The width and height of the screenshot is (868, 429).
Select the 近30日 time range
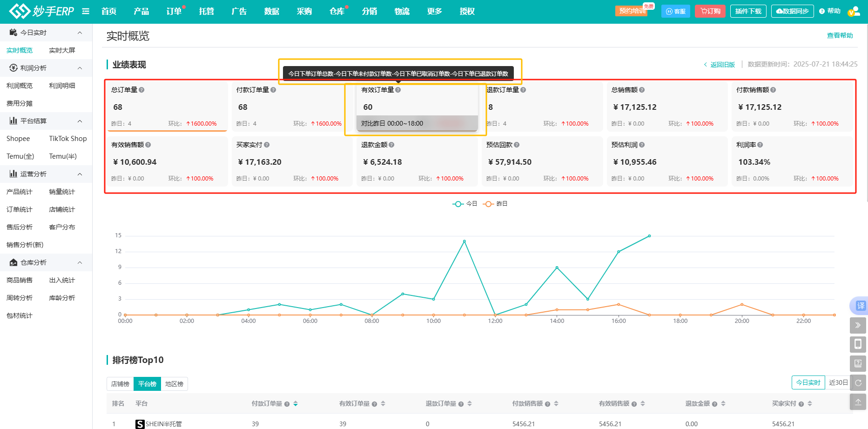(838, 382)
